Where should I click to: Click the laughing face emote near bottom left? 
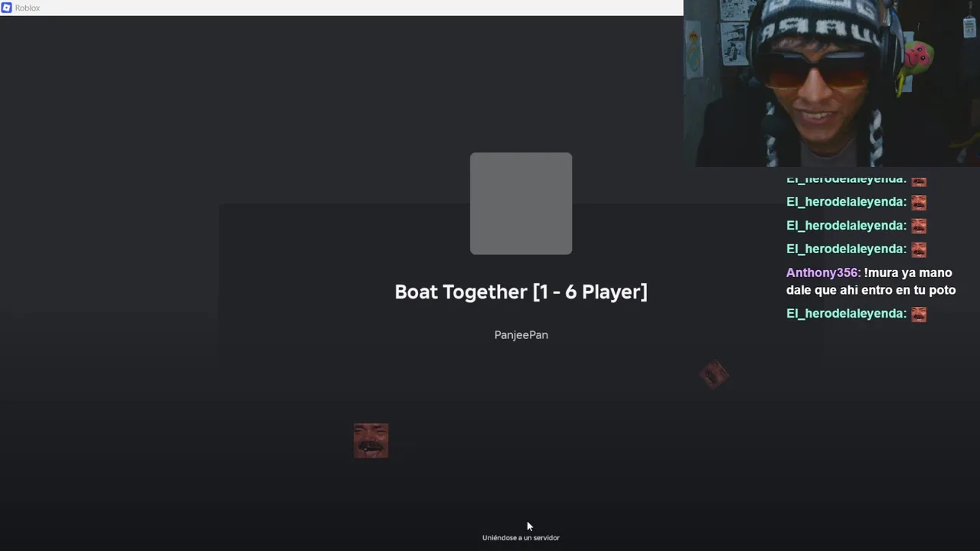coord(371,441)
